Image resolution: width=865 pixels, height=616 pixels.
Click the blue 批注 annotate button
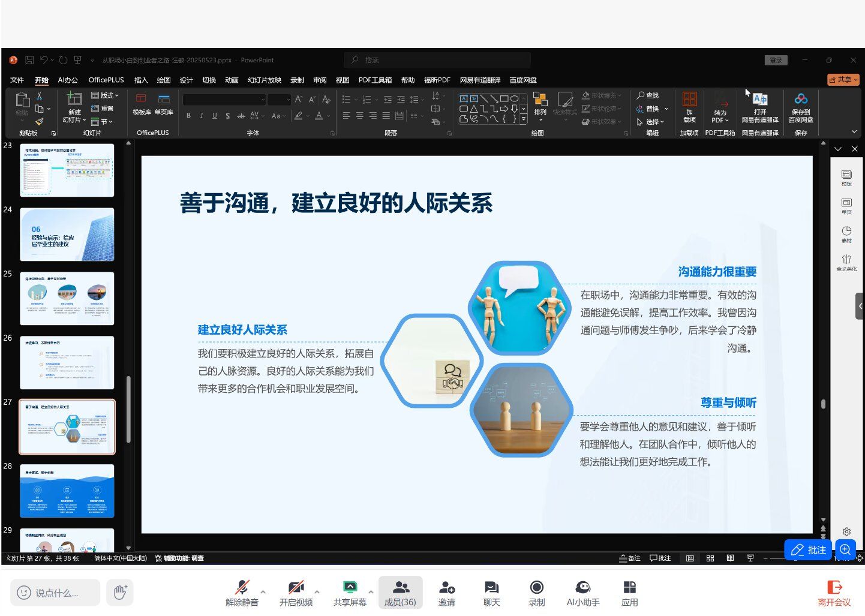pos(807,550)
